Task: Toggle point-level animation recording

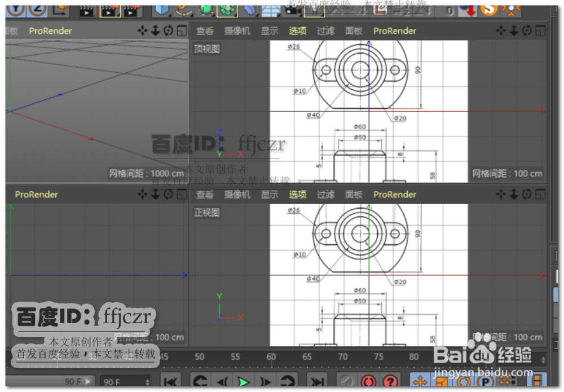Action: click(507, 381)
